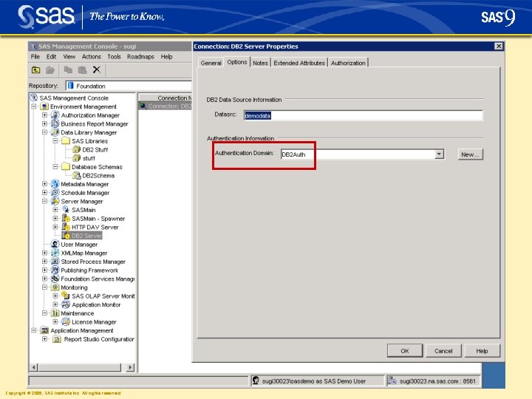
Task: Collapse the Monitoring node
Action: point(44,287)
